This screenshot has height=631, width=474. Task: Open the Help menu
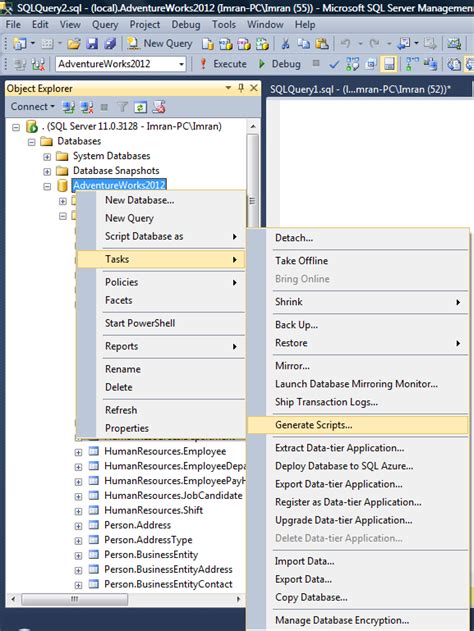305,25
